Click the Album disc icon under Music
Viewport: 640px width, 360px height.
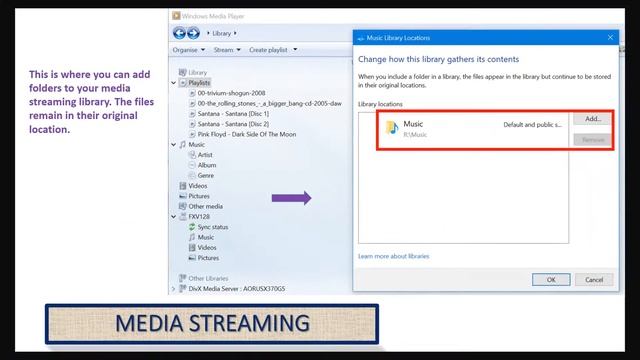[192, 165]
